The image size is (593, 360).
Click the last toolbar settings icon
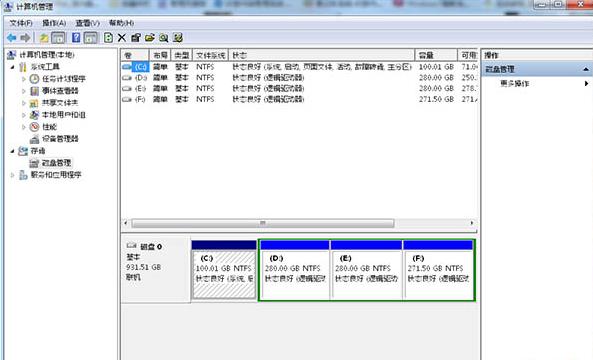[x=178, y=38]
